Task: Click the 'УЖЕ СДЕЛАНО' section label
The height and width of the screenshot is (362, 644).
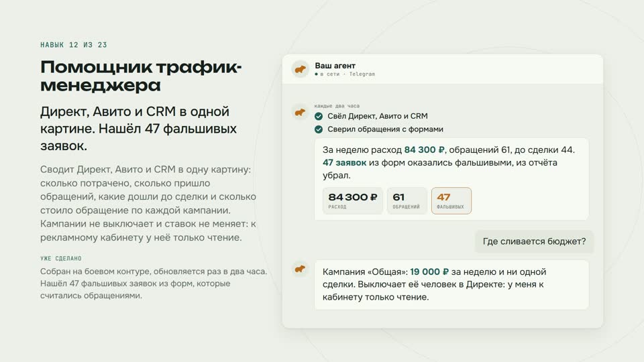Action: click(x=61, y=259)
